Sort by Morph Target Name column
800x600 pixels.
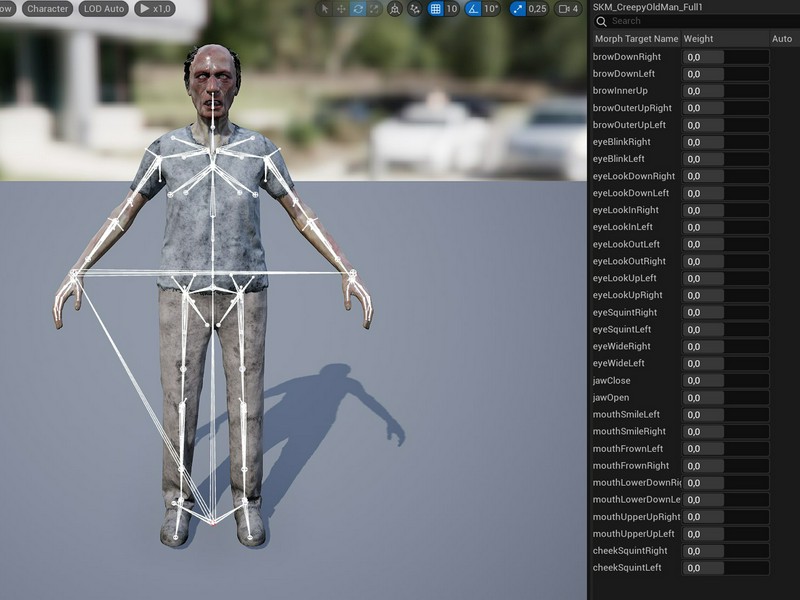(636, 39)
